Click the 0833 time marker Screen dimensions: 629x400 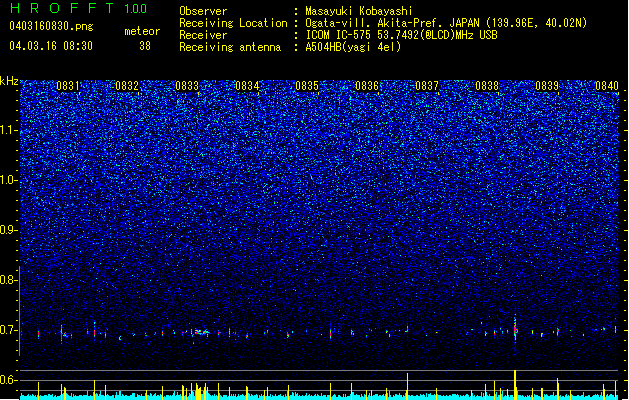pos(187,86)
